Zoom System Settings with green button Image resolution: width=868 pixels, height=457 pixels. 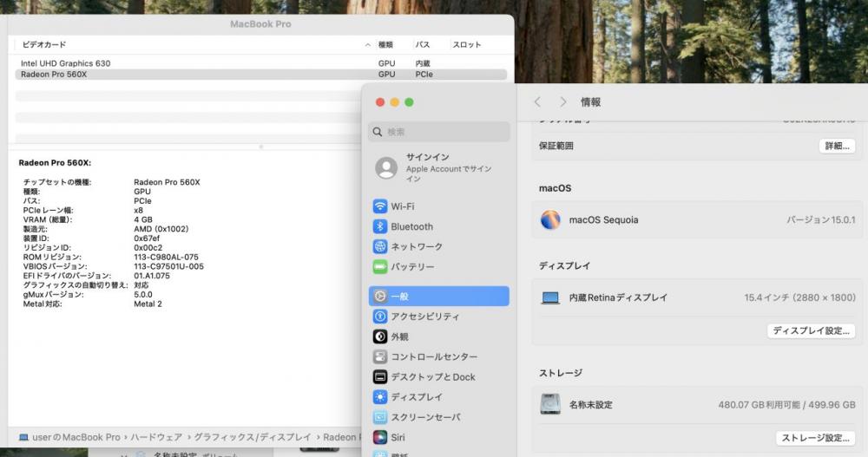(409, 101)
